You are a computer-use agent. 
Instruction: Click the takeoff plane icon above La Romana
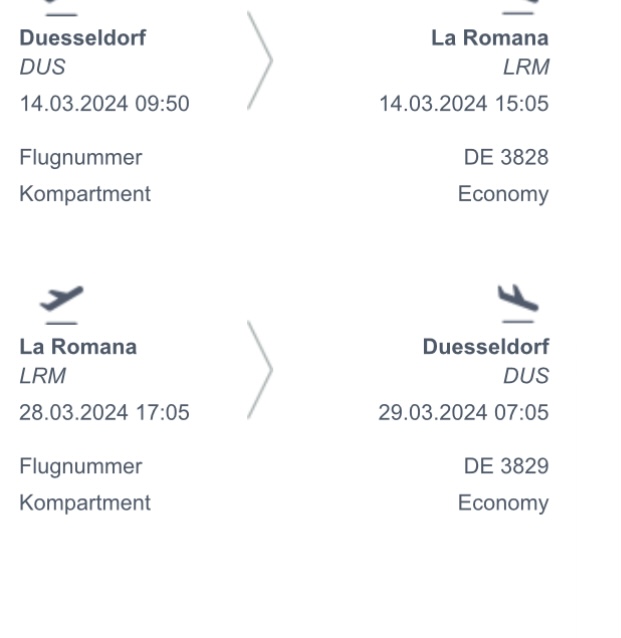pyautogui.click(x=62, y=299)
